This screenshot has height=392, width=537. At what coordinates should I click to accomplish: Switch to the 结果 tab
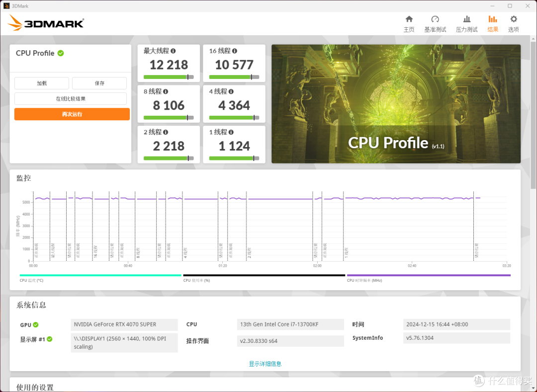pos(493,23)
